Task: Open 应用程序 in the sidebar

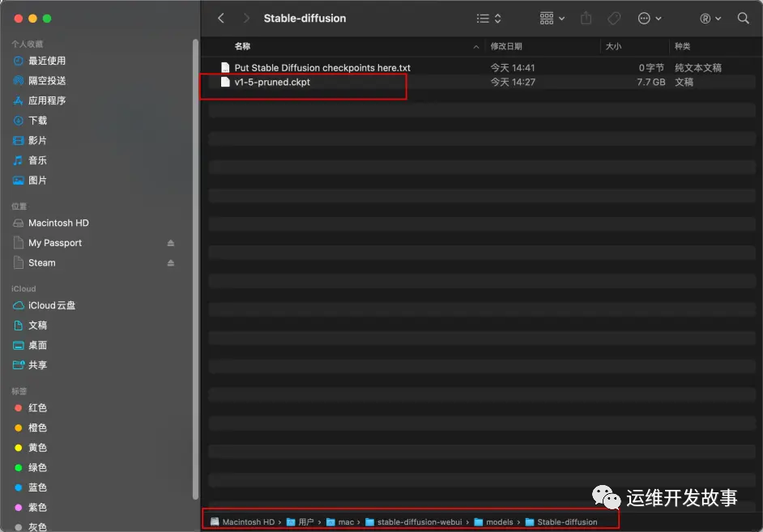Action: pos(47,100)
